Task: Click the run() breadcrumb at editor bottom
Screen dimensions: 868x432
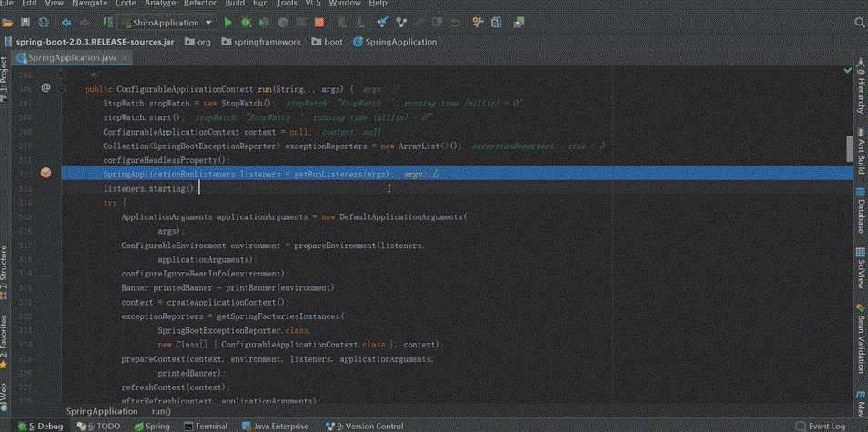Action: point(161,411)
